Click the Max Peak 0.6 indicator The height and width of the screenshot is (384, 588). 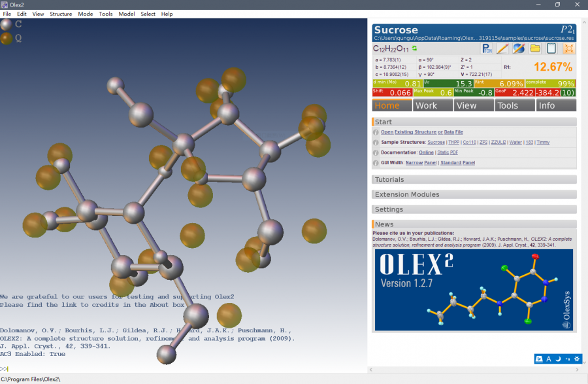point(433,92)
